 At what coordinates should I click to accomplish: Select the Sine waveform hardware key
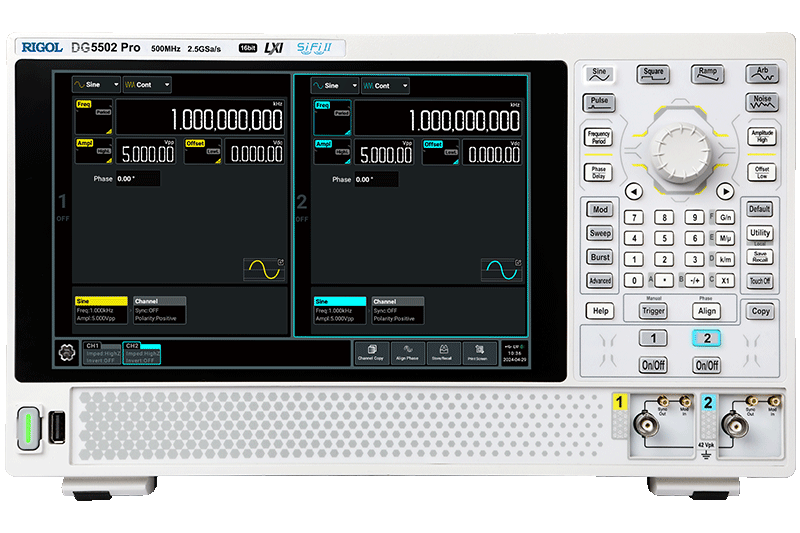(x=599, y=74)
